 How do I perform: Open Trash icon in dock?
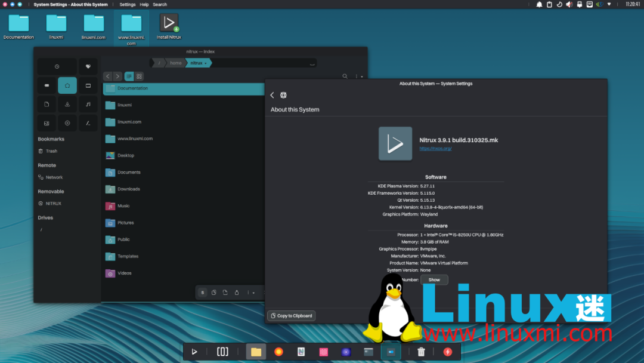tap(421, 352)
